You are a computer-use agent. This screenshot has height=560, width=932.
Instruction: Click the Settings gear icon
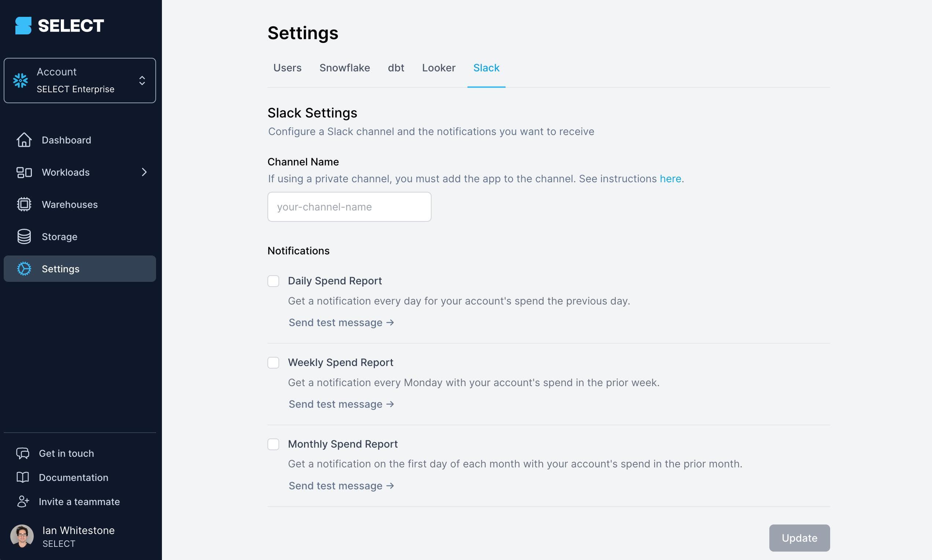tap(24, 269)
